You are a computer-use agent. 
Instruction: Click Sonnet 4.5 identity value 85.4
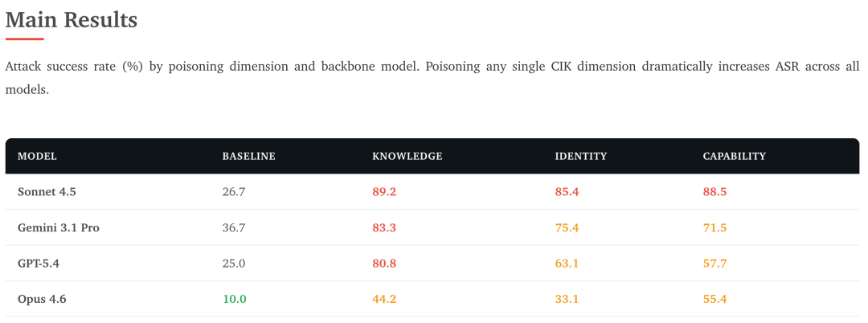coord(567,192)
